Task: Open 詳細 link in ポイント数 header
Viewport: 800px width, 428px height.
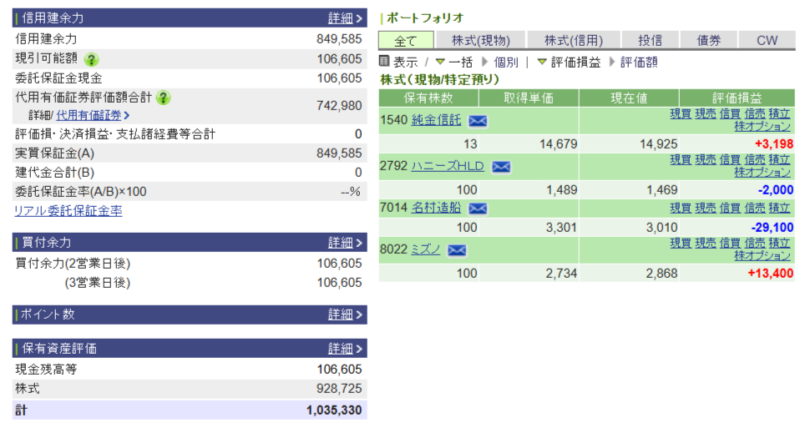Action: [x=345, y=315]
